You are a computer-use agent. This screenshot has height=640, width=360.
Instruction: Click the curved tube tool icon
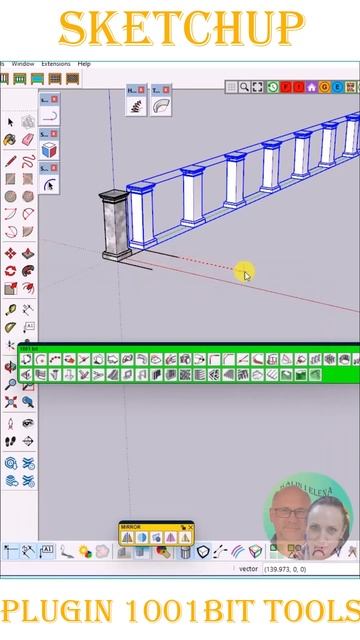pyautogui.click(x=160, y=107)
